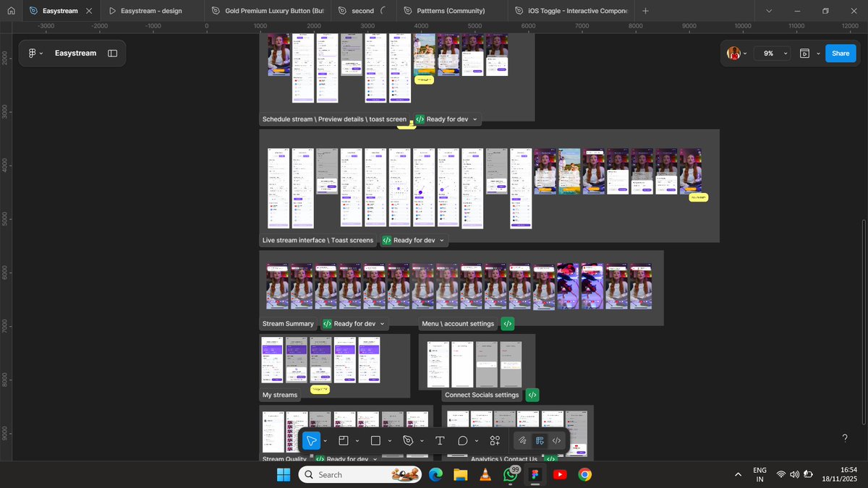The height and width of the screenshot is (488, 868).
Task: Show hidden system tray icons
Action: click(x=738, y=474)
